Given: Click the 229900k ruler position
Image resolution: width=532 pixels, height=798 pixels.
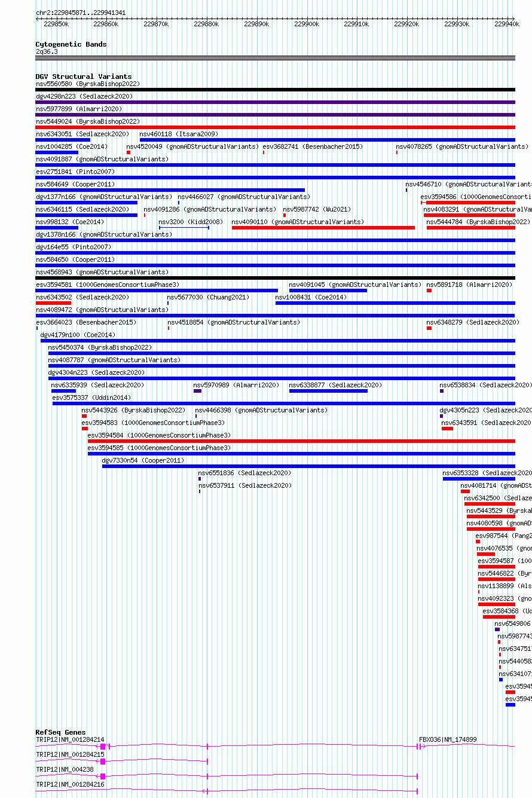Looking at the screenshot, I should coord(307,24).
